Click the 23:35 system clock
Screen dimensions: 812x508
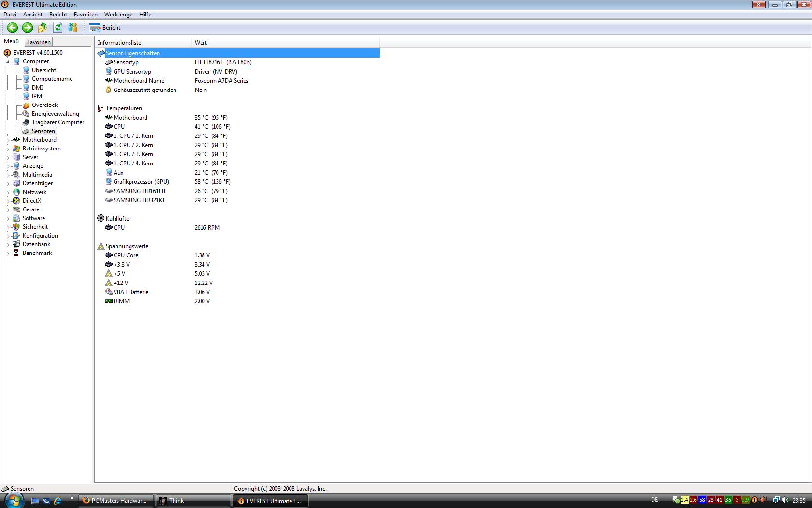[x=799, y=500]
